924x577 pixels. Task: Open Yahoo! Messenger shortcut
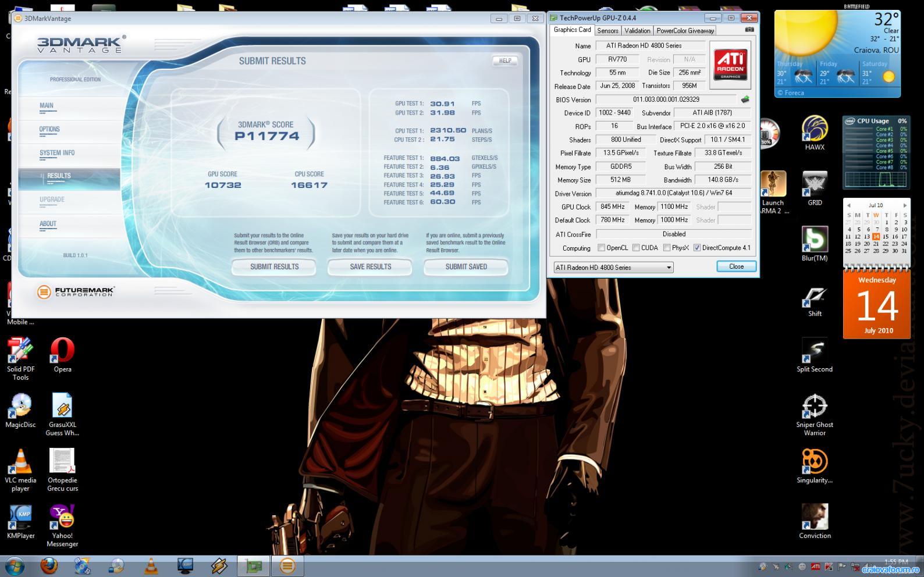[x=62, y=526]
